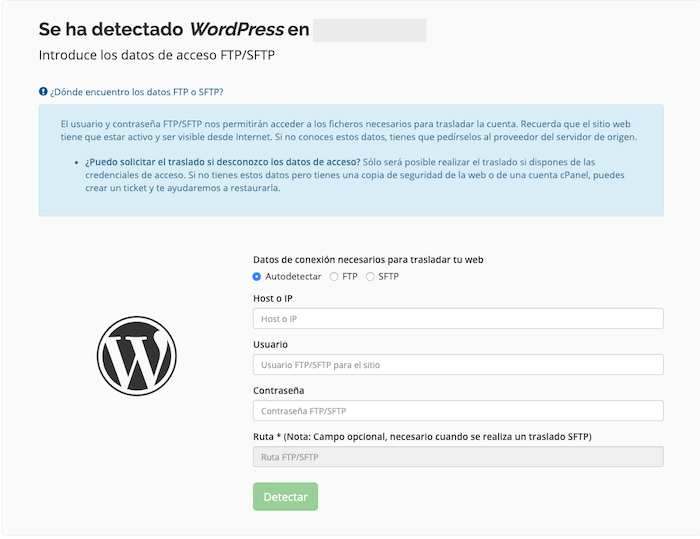The height and width of the screenshot is (539, 700).
Task: Choose the FTP connection radio option
Action: point(334,276)
